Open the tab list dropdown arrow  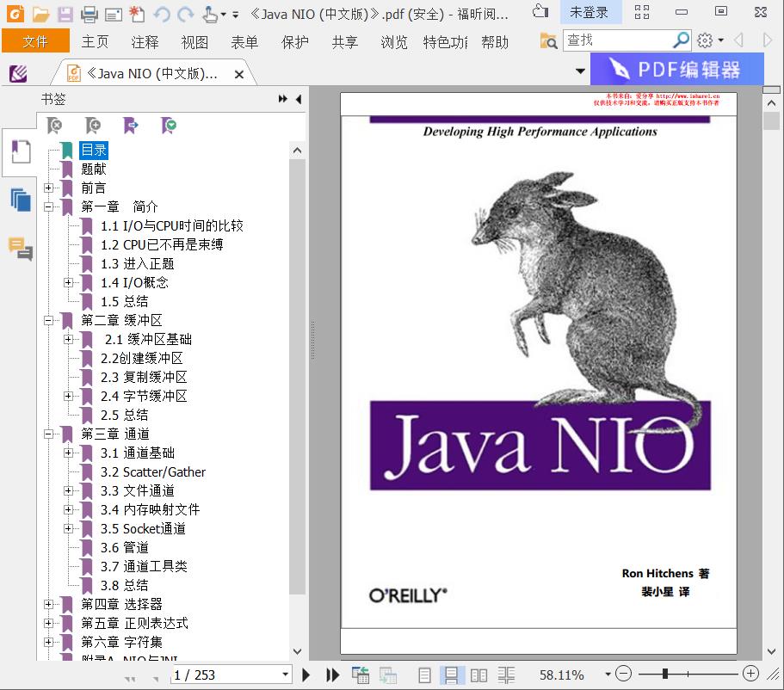581,71
